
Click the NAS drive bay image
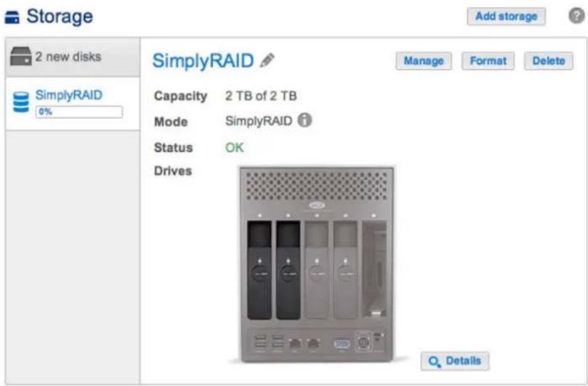pyautogui.click(x=317, y=265)
